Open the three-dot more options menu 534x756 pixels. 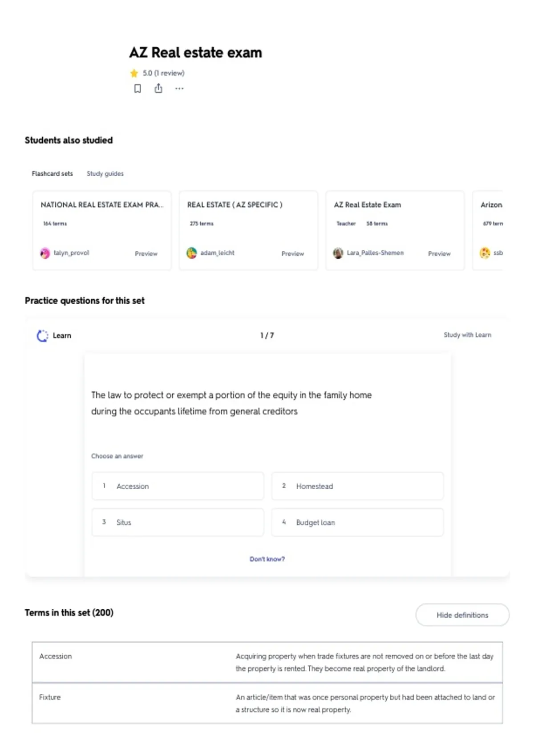point(179,88)
